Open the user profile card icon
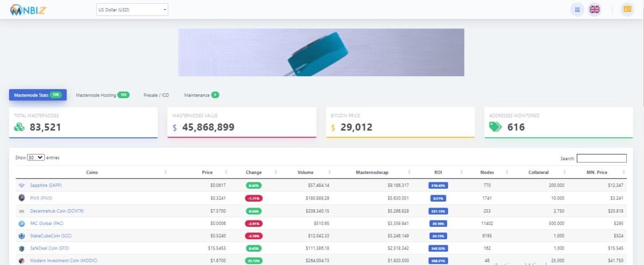644x265 pixels. click(x=627, y=9)
